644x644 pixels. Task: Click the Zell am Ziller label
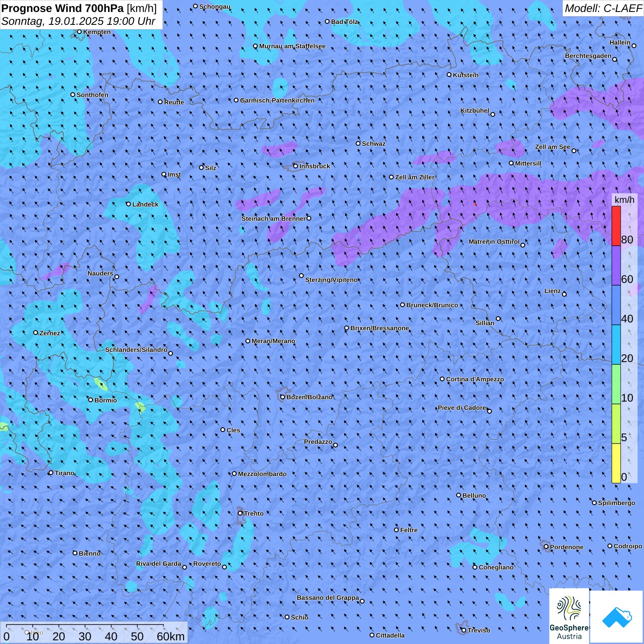point(415,177)
